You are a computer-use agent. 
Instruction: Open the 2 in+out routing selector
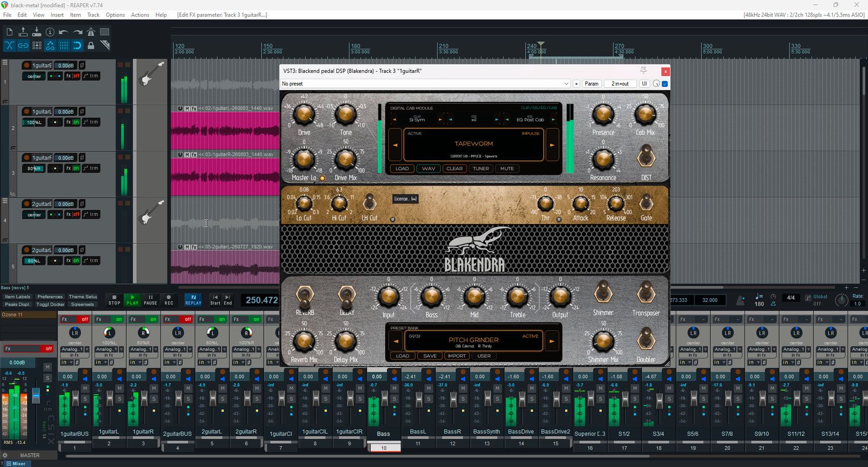click(x=620, y=84)
